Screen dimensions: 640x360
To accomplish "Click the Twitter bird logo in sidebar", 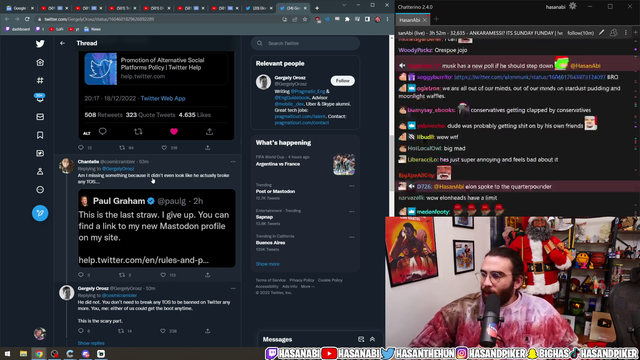I will point(40,44).
